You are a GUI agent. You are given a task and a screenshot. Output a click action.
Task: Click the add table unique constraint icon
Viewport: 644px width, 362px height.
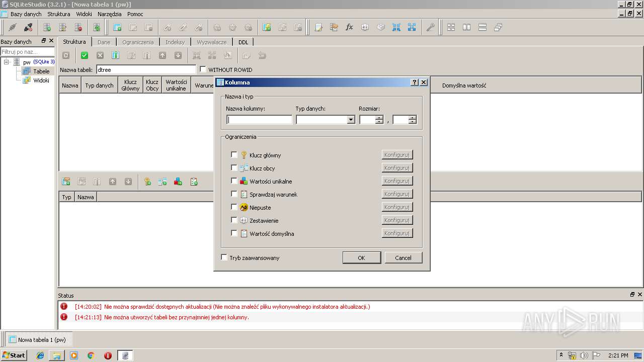tap(178, 182)
